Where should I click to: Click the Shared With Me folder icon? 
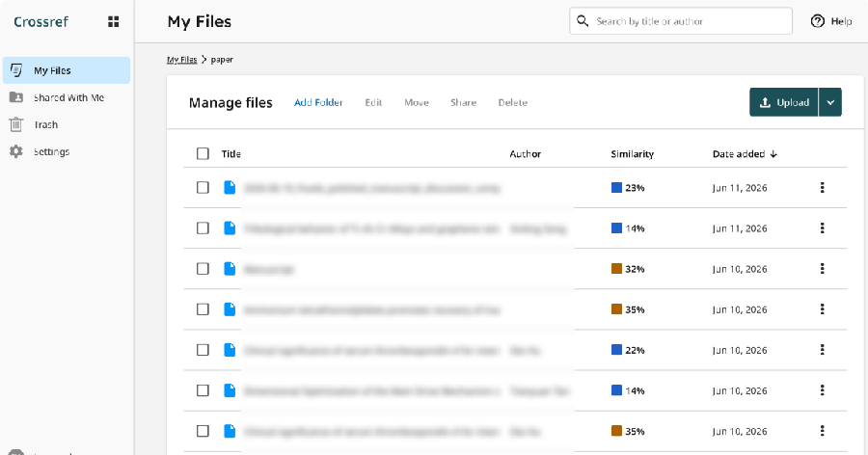[x=16, y=97]
